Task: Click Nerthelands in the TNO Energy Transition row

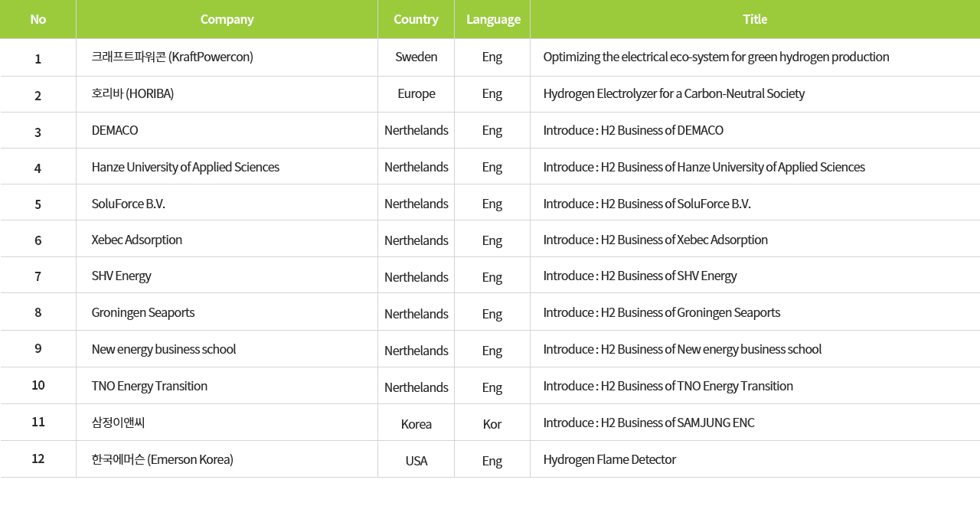Action: pos(416,387)
